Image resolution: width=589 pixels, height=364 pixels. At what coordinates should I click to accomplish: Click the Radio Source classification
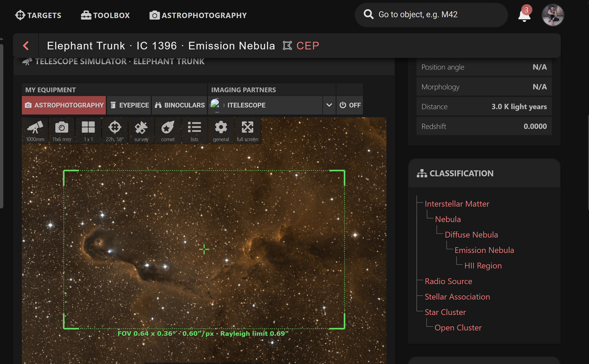click(448, 281)
